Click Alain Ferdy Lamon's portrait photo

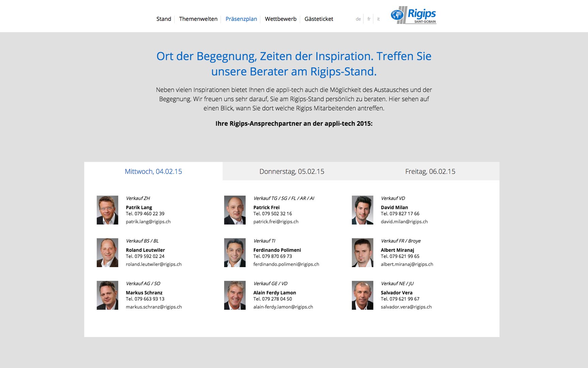tap(235, 295)
